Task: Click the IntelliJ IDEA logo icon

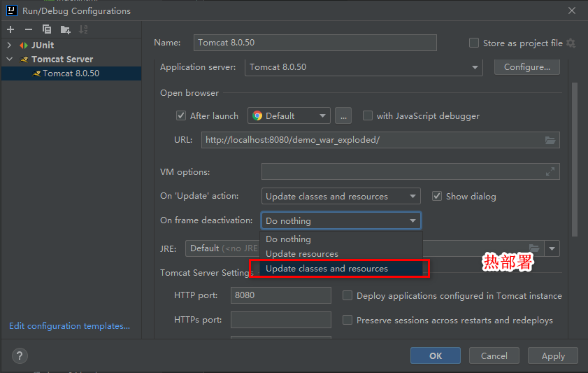Action: pos(12,10)
